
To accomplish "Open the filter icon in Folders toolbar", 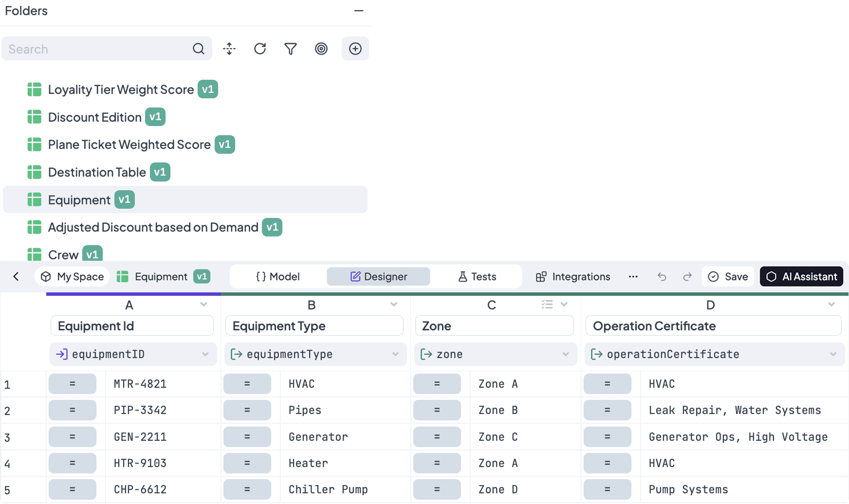I will [291, 49].
